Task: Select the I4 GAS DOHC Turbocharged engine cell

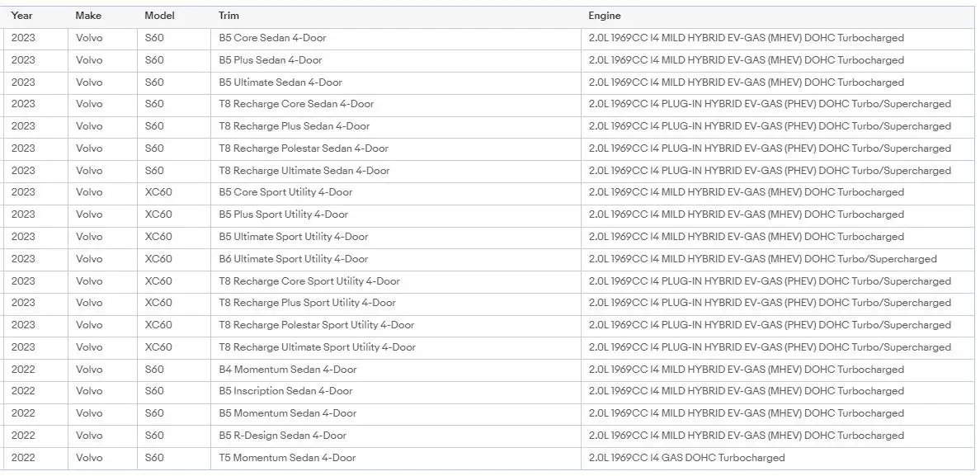Action: (686, 458)
